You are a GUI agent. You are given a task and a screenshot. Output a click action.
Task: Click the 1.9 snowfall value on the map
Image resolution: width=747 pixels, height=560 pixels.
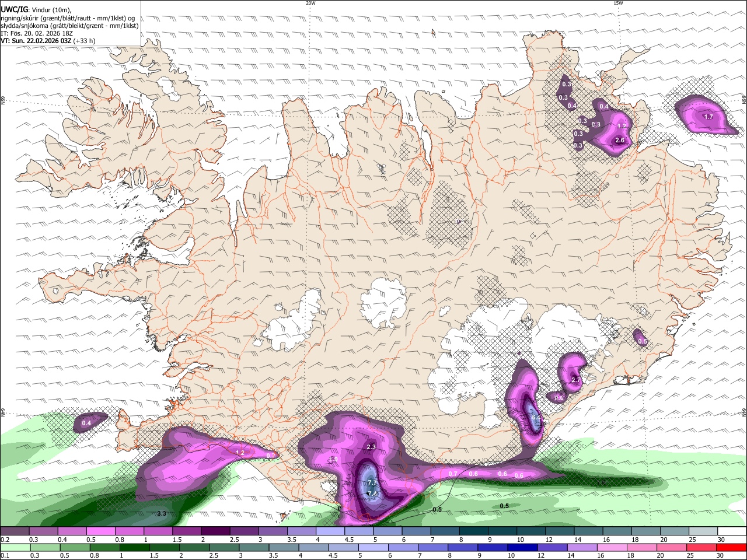[333, 460]
